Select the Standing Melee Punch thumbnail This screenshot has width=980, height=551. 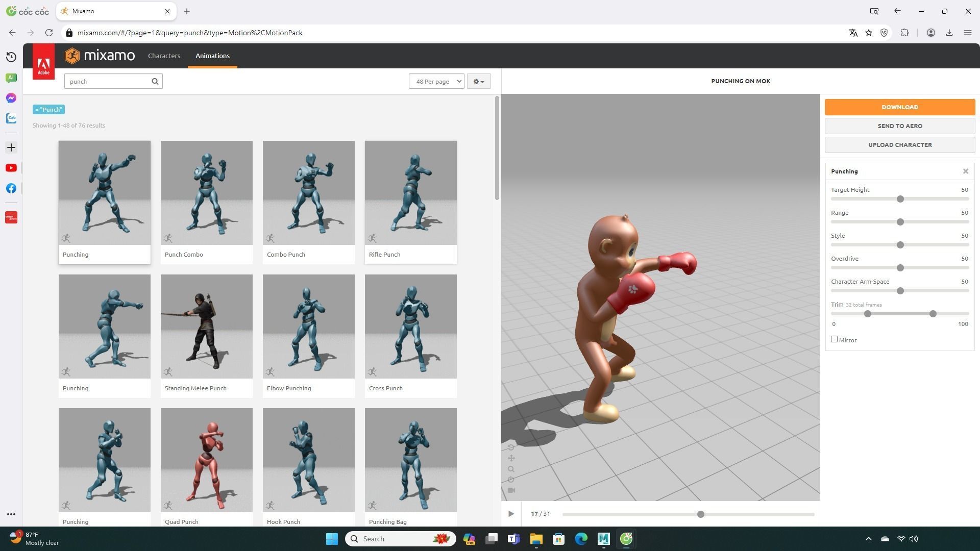(207, 327)
